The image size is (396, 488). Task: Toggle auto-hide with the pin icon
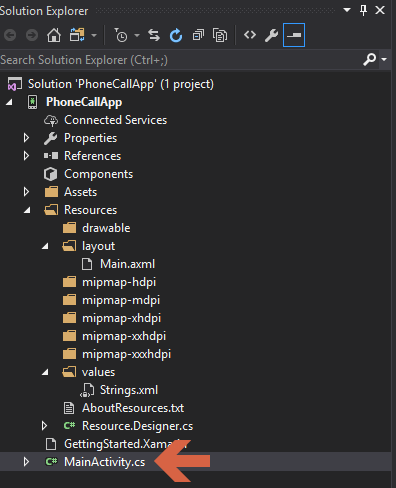coord(364,10)
